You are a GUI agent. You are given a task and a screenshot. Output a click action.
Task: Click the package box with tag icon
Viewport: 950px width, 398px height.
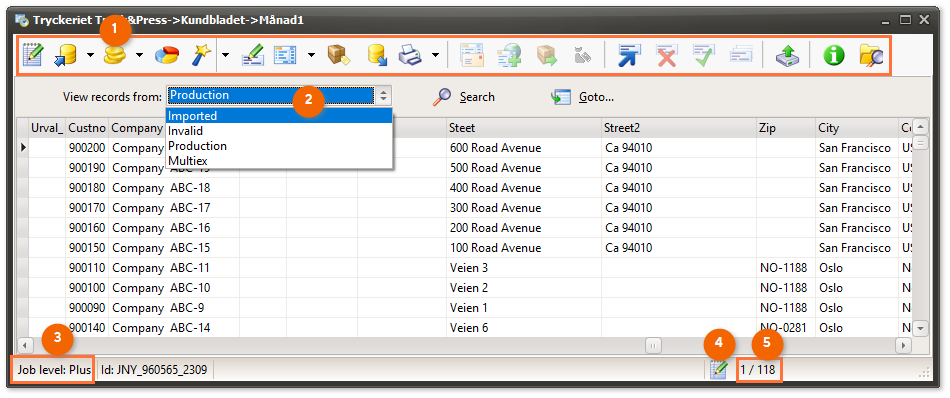tap(338, 56)
